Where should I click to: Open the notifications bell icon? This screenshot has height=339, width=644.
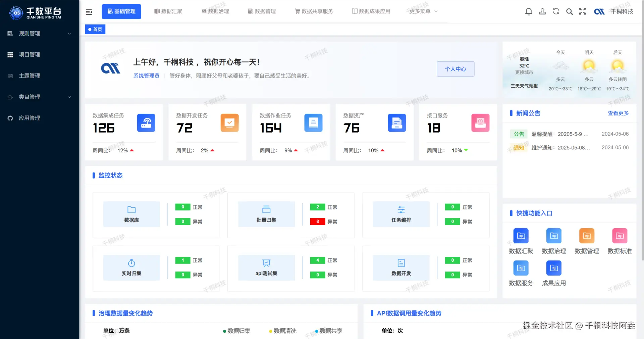tap(529, 11)
